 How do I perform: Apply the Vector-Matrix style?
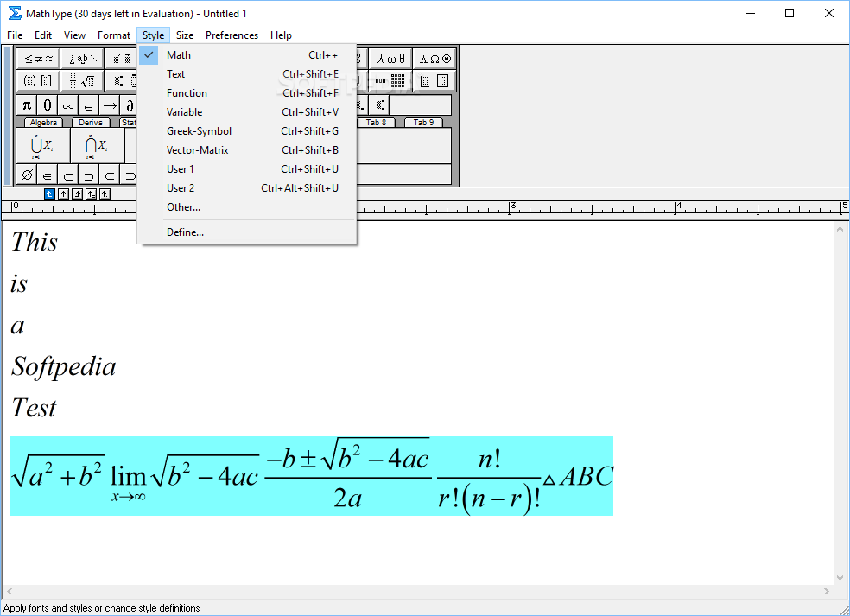[x=247, y=149]
